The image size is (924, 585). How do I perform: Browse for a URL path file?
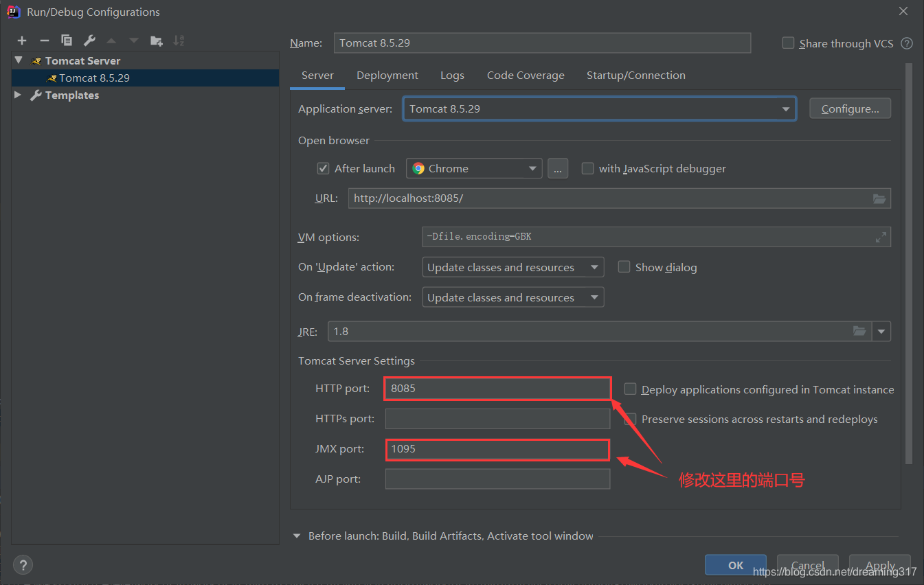pyautogui.click(x=879, y=198)
